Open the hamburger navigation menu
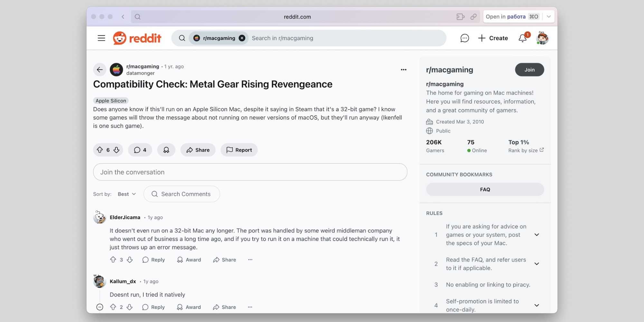 [101, 38]
